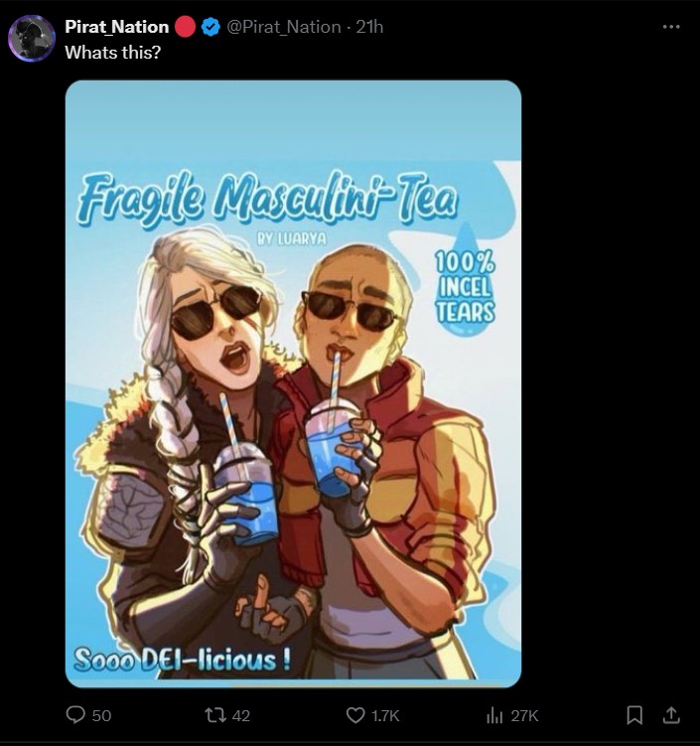Bookmark this post
The width and height of the screenshot is (700, 746).
click(x=635, y=715)
